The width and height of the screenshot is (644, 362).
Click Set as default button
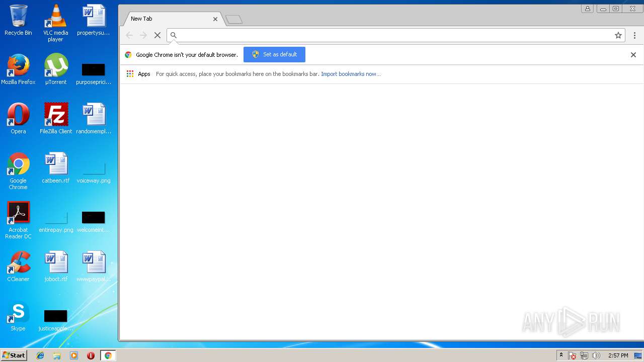pyautogui.click(x=274, y=54)
